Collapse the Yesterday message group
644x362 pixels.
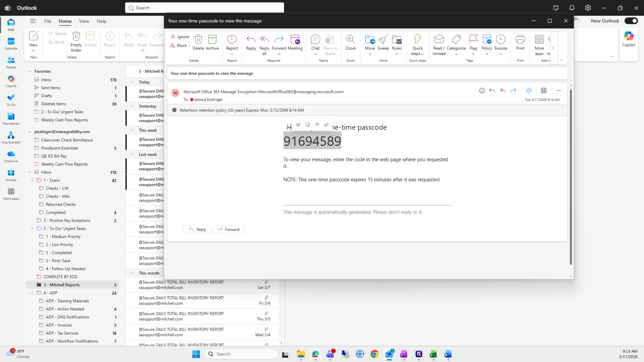[132, 106]
